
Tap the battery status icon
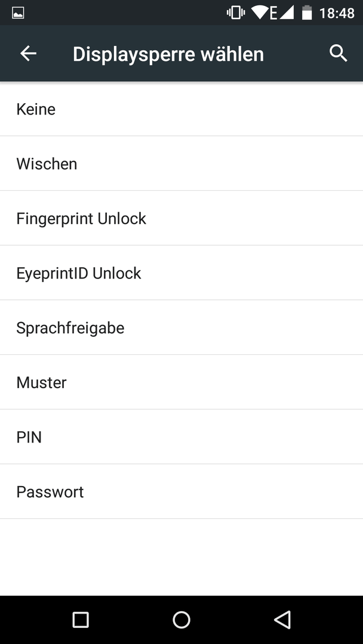307,13
